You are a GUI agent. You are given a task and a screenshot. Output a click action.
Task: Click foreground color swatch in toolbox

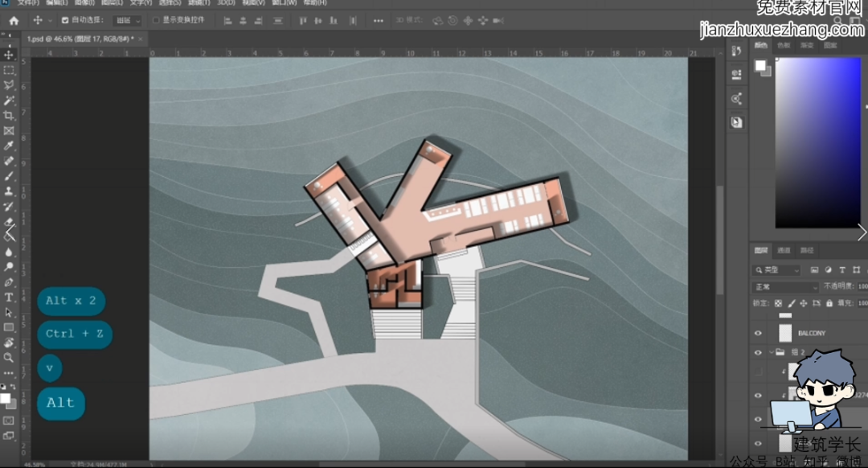click(5, 398)
